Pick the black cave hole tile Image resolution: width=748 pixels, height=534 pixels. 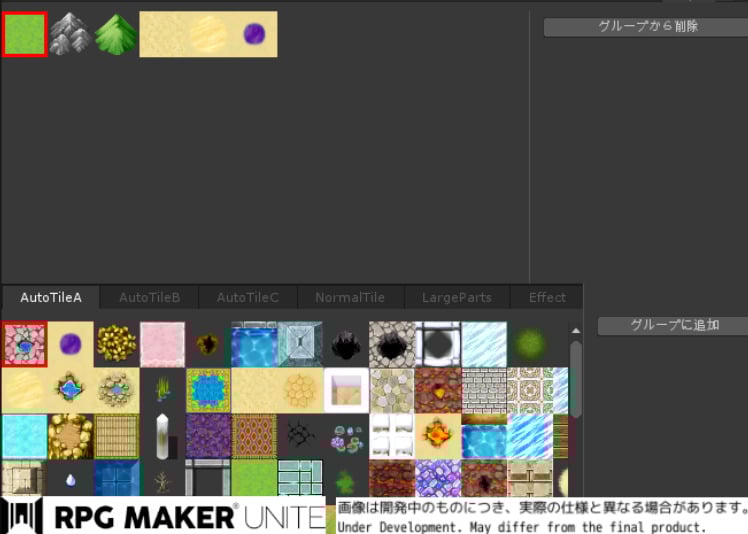tap(346, 344)
